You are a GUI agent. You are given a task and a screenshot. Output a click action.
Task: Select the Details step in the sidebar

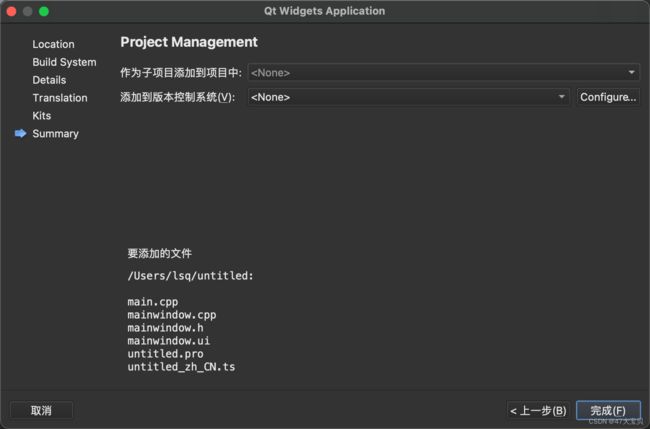pyautogui.click(x=49, y=80)
